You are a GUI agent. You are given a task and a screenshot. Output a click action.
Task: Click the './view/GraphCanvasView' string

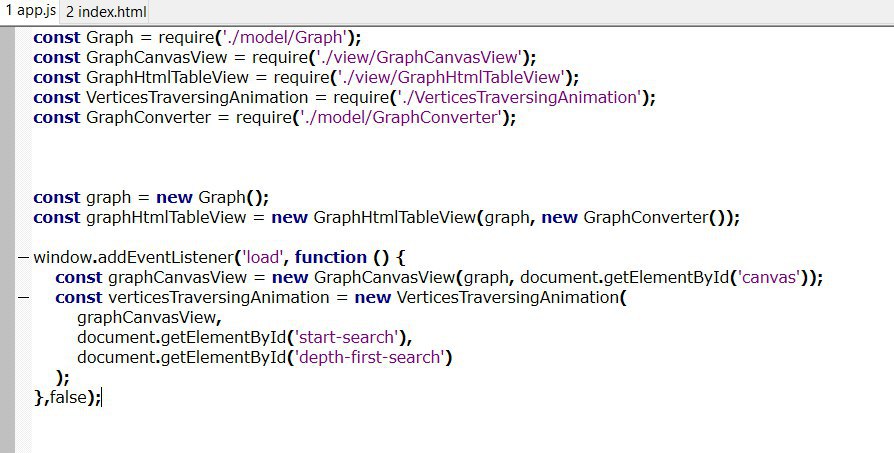418,58
